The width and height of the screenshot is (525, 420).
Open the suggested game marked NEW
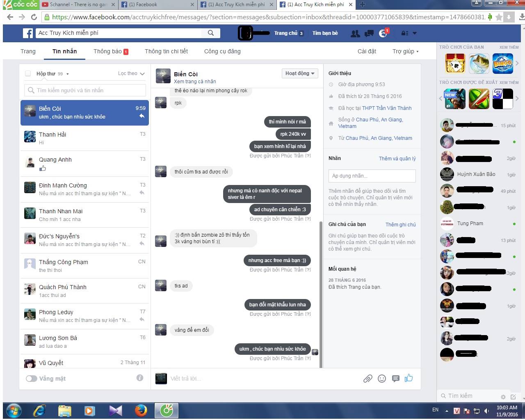point(455,99)
